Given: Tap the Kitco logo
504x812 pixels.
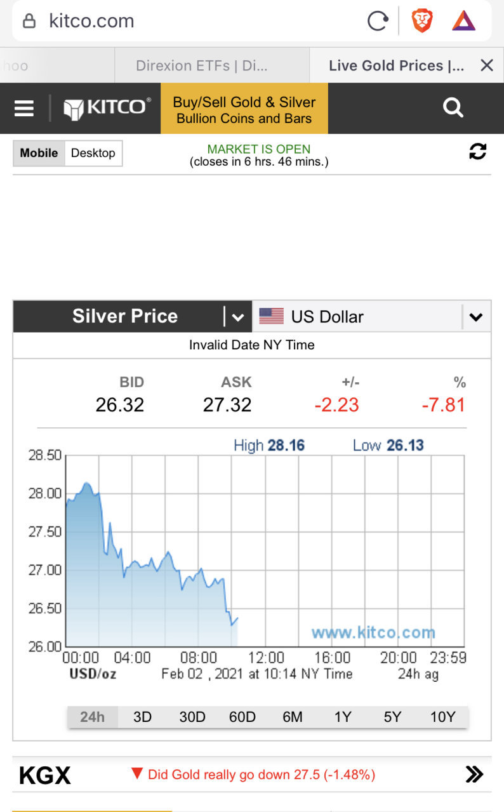Looking at the screenshot, I should click(x=107, y=108).
